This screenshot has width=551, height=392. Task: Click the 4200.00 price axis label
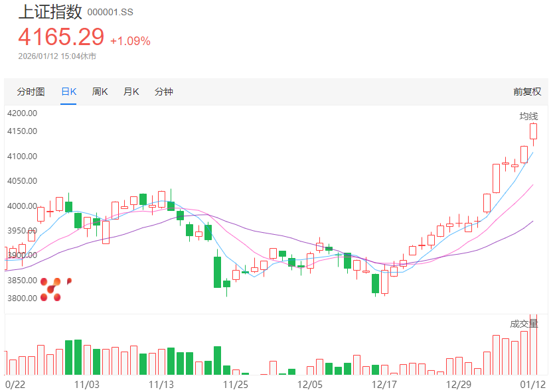point(22,113)
